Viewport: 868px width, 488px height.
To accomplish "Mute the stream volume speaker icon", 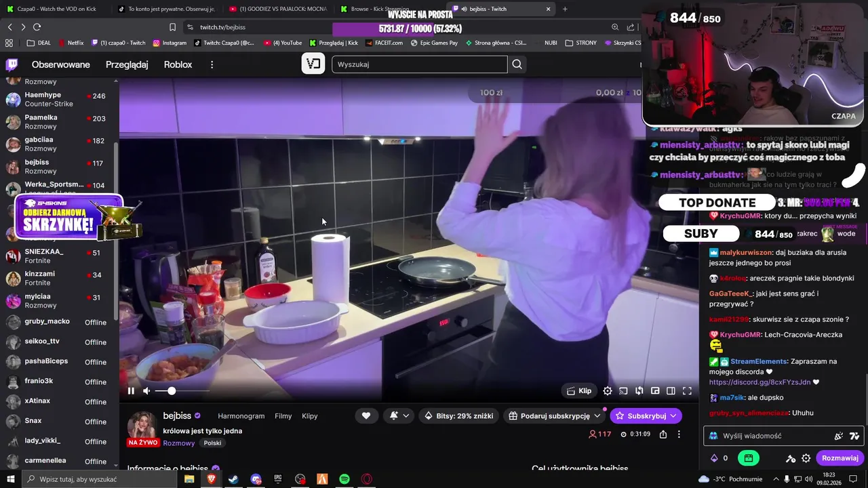I will tap(146, 390).
